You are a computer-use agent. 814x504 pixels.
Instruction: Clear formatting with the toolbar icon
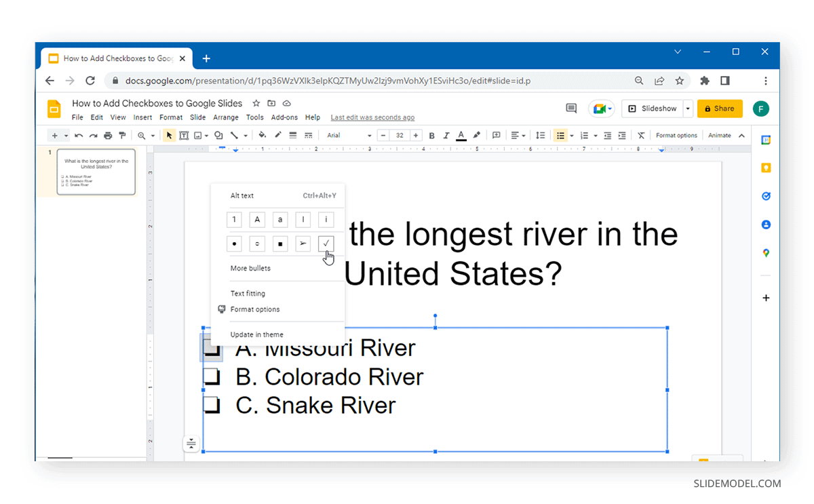[640, 135]
